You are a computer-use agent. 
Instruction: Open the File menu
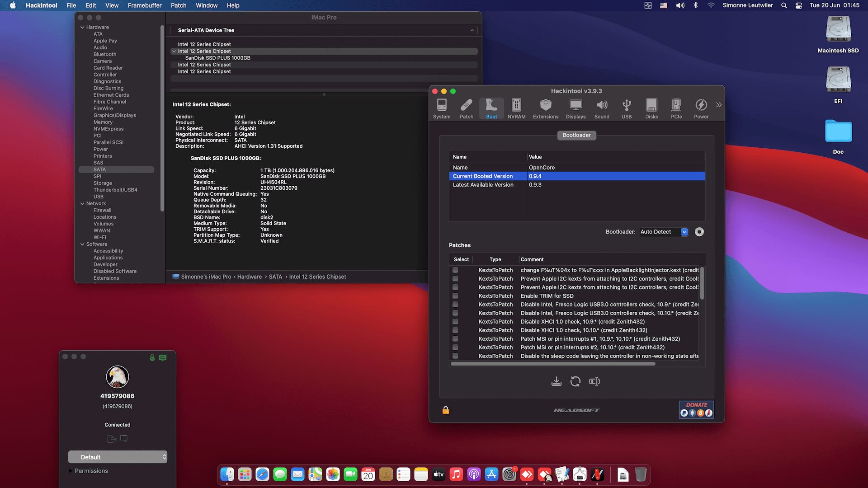(71, 5)
